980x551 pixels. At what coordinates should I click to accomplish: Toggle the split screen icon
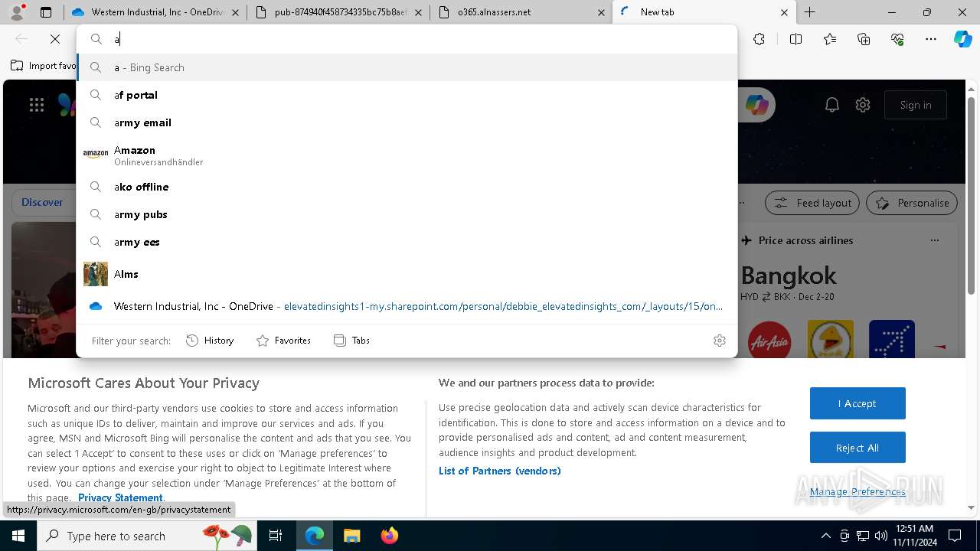(x=795, y=39)
